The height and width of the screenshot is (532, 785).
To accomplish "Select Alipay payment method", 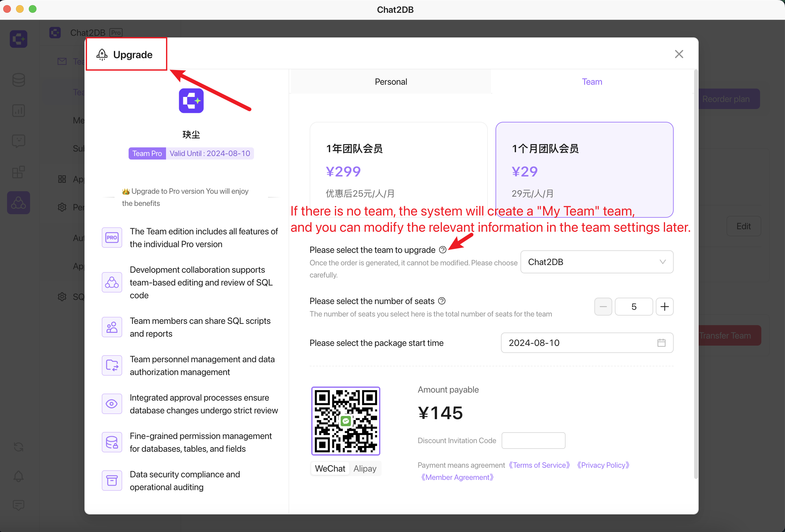I will 365,469.
